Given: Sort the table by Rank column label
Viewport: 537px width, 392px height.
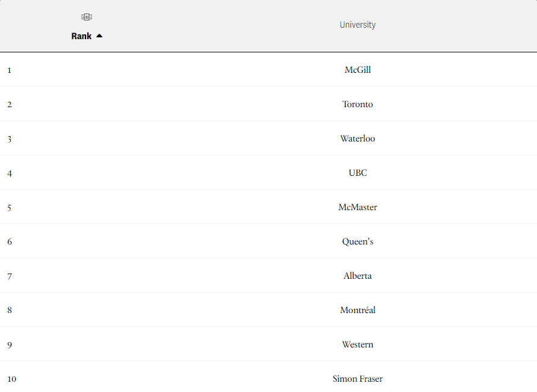Looking at the screenshot, I should (x=81, y=36).
